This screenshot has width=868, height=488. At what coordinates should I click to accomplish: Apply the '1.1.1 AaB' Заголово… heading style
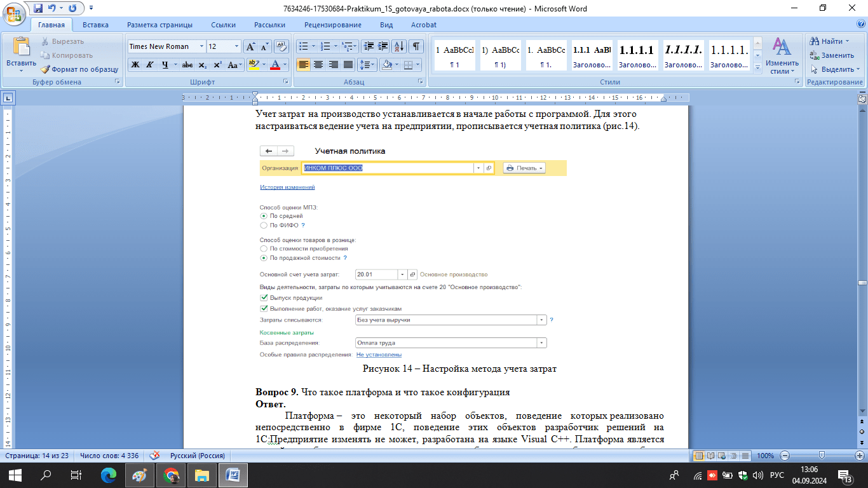tap(592, 55)
